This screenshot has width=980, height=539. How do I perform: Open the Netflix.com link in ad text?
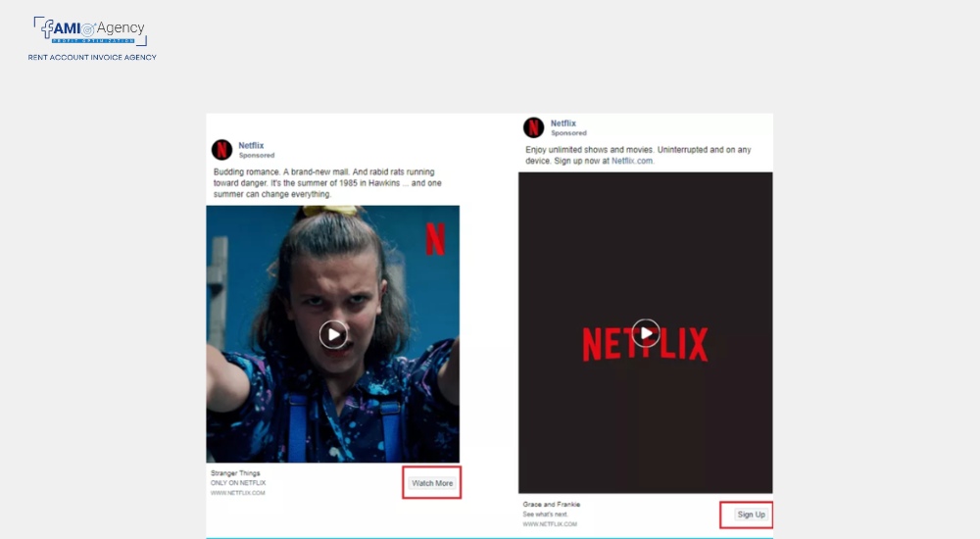(632, 161)
